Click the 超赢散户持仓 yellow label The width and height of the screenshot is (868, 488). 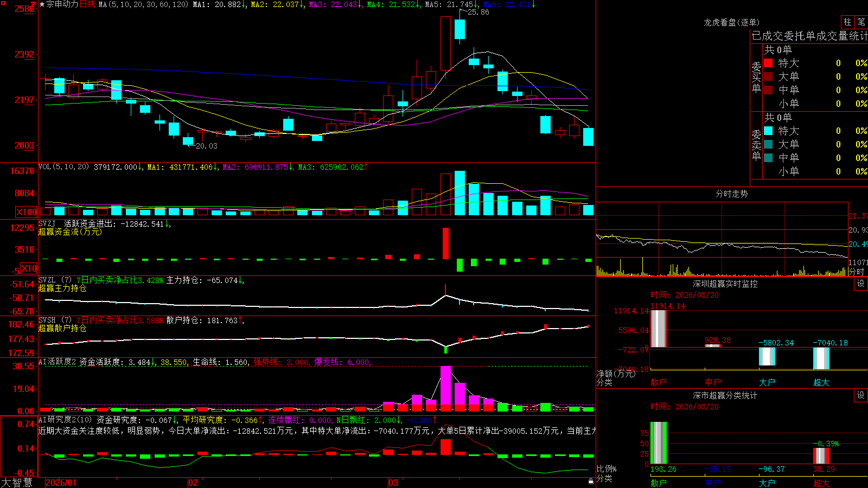click(62, 328)
